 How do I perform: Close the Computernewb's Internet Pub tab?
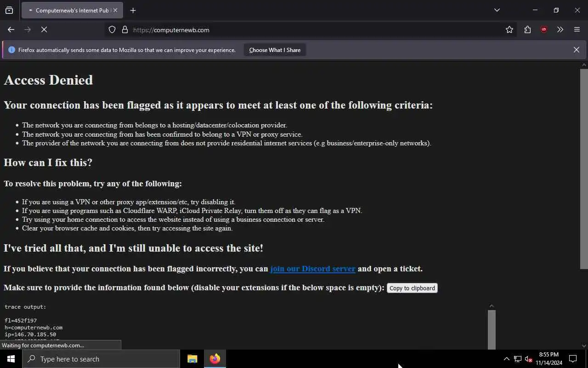click(x=115, y=10)
